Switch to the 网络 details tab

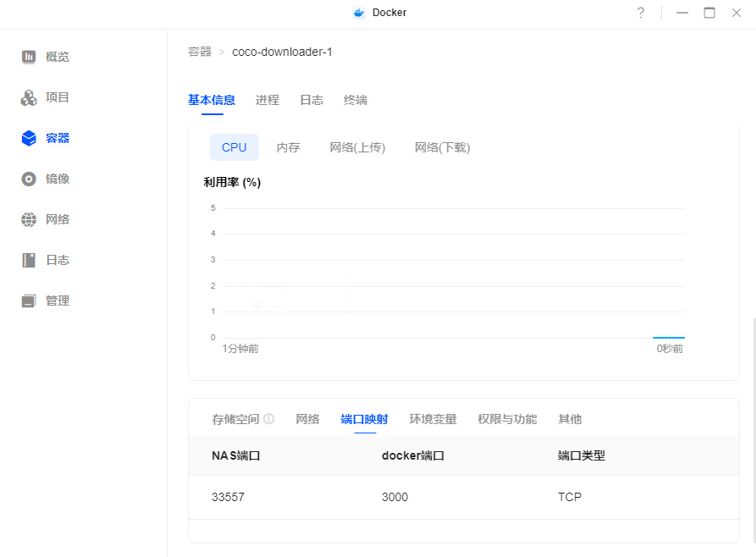307,419
